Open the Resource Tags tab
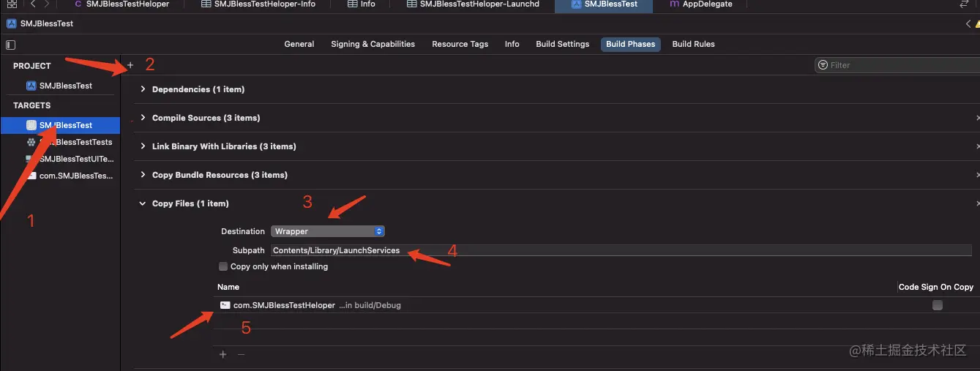 click(460, 44)
